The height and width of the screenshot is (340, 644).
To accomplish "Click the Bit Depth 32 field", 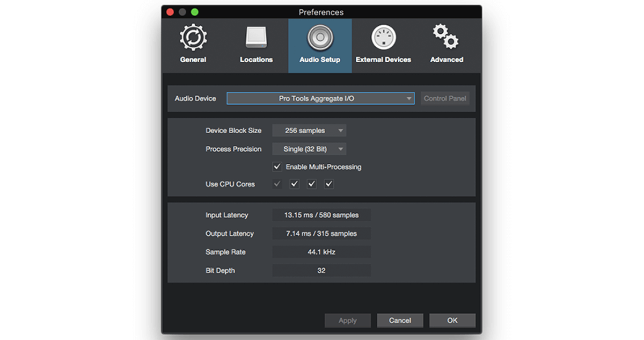I will [321, 270].
